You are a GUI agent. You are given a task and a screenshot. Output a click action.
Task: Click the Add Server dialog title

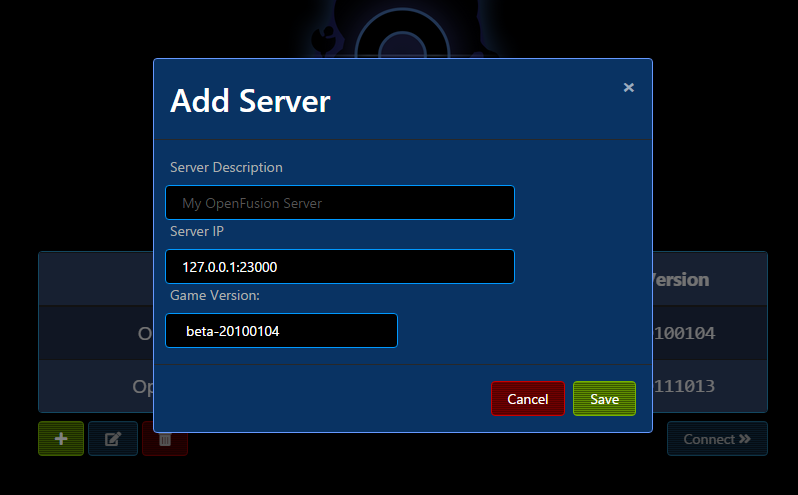(x=250, y=101)
